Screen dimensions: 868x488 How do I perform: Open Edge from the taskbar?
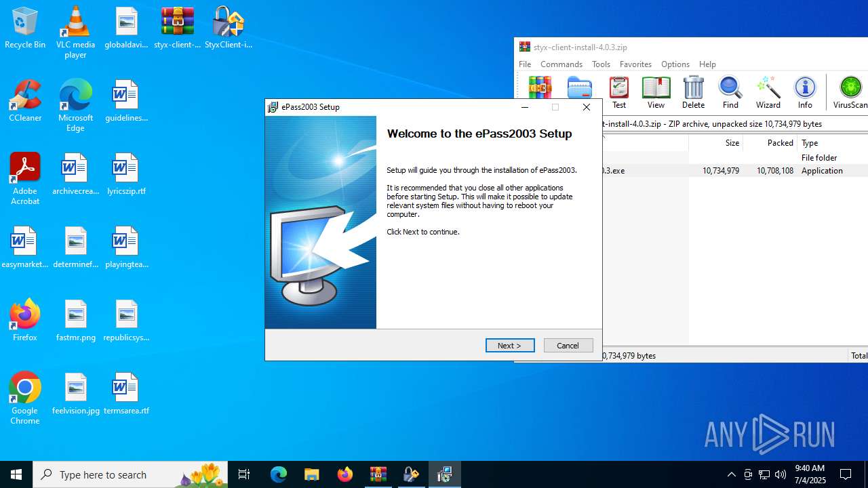point(279,474)
